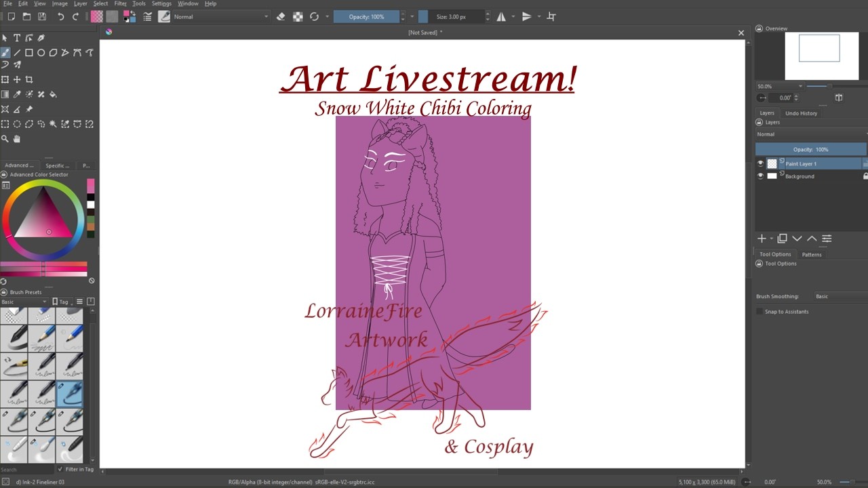Toggle wrap-around mode in toolbar
Screen dimensions: 868x488
(x=551, y=16)
